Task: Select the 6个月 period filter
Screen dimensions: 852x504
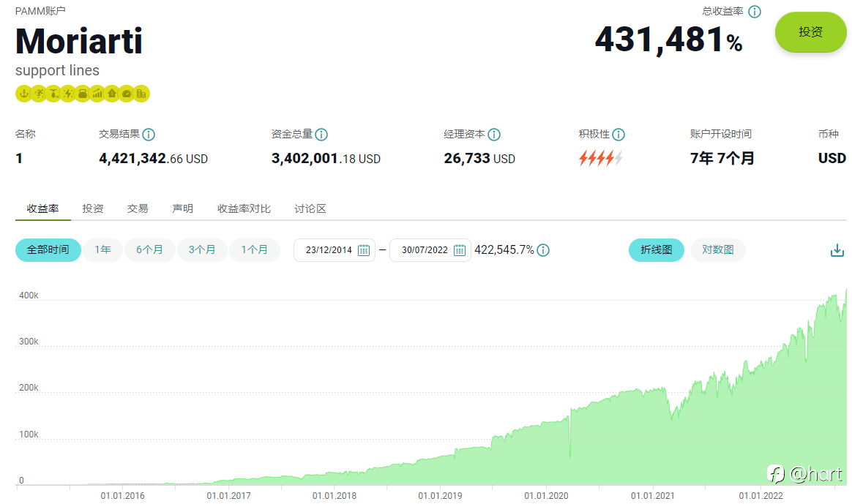Action: tap(149, 250)
